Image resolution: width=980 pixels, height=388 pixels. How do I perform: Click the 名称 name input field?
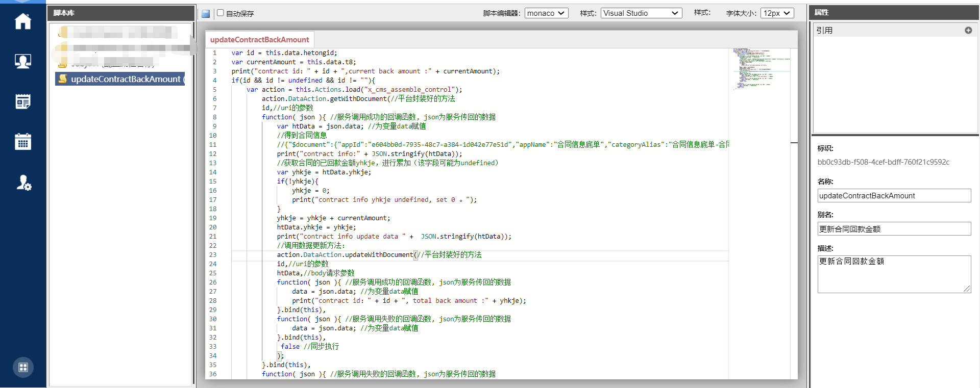click(894, 196)
